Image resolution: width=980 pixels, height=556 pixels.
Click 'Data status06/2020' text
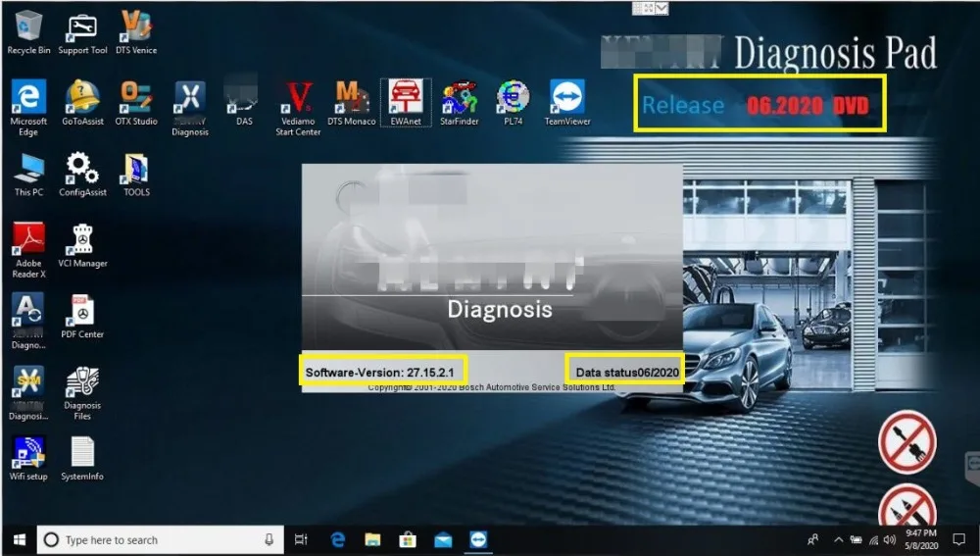click(627, 373)
